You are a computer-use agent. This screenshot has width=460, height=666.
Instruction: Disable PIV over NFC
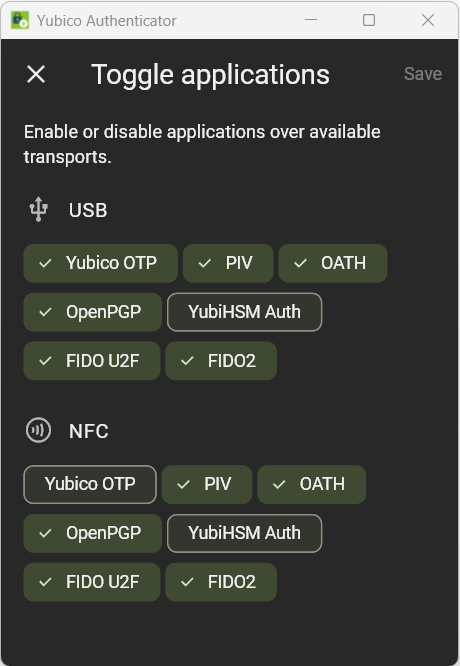[207, 485]
